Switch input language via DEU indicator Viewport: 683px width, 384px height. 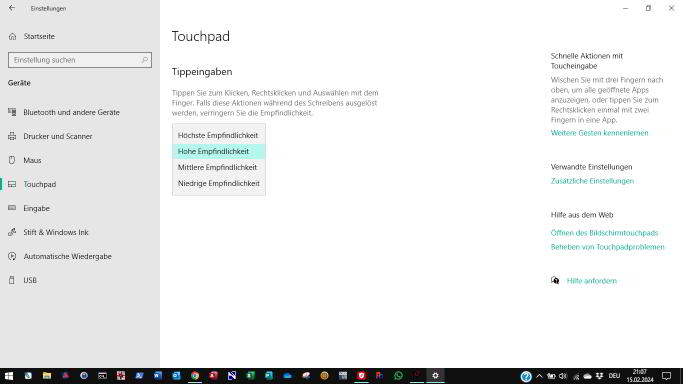(614, 376)
